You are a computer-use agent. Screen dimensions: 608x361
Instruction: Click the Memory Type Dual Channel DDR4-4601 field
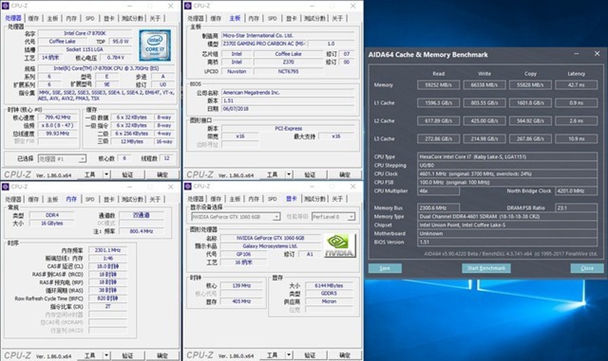507,216
